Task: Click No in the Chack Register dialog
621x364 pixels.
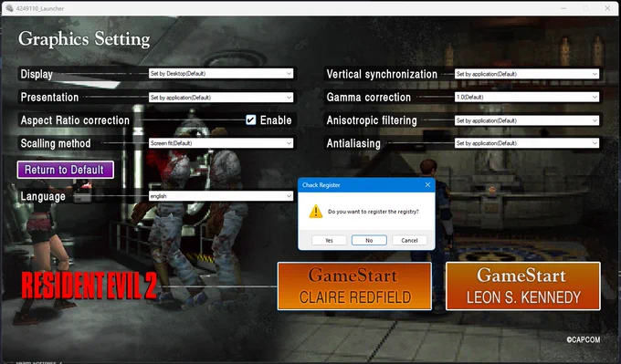Action: click(369, 240)
